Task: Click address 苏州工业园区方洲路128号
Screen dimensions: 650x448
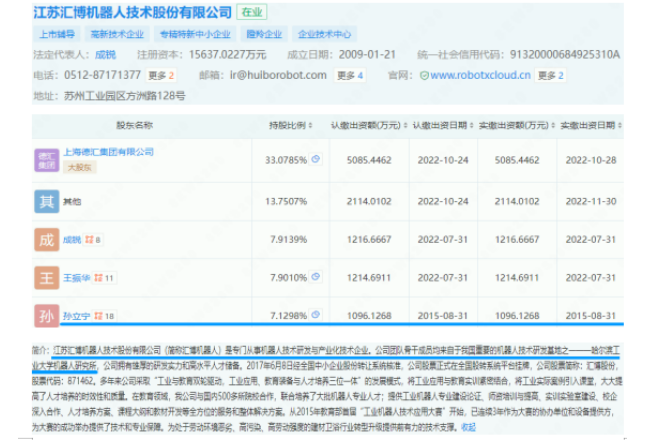Action: [124, 96]
